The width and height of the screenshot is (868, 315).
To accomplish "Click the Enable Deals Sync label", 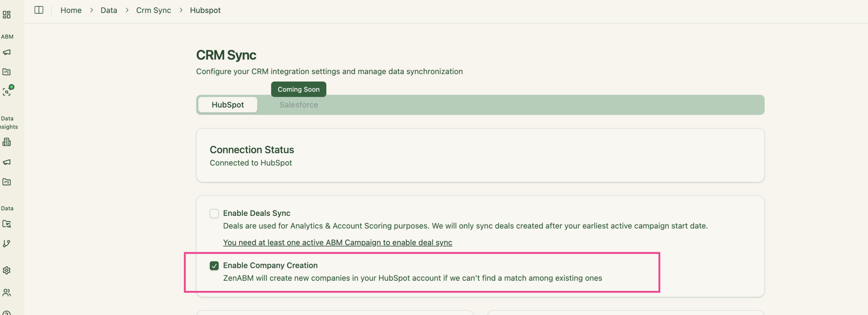I will [257, 213].
